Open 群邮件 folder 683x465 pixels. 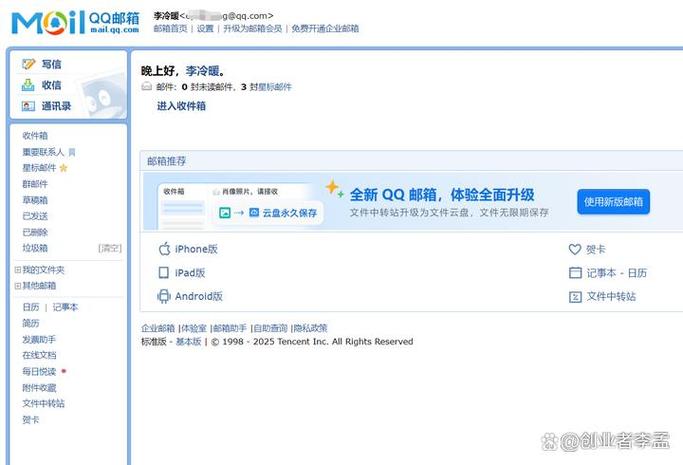tap(35, 184)
